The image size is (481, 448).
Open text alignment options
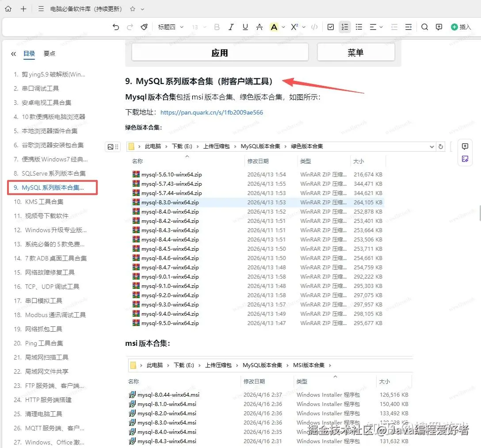(376, 27)
